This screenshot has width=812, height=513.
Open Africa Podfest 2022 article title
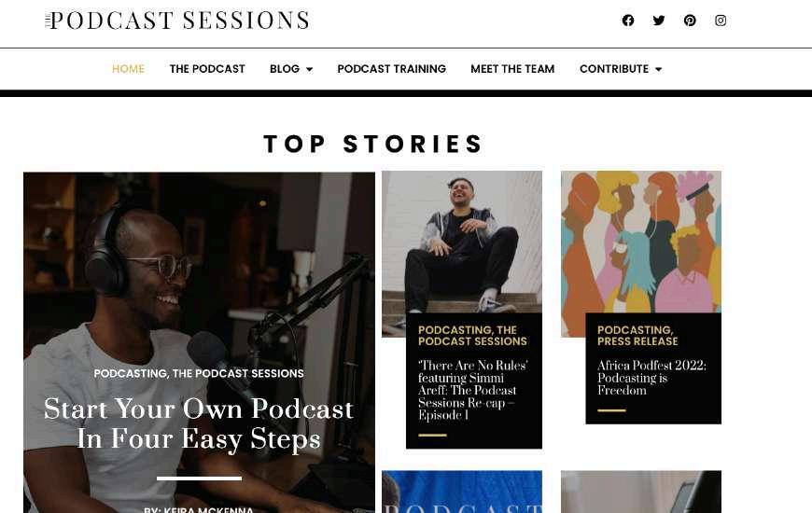coord(651,378)
